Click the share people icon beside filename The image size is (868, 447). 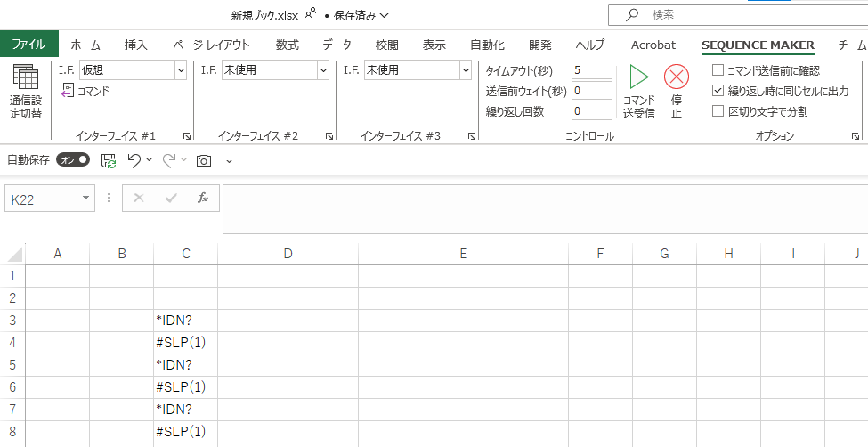click(x=311, y=12)
